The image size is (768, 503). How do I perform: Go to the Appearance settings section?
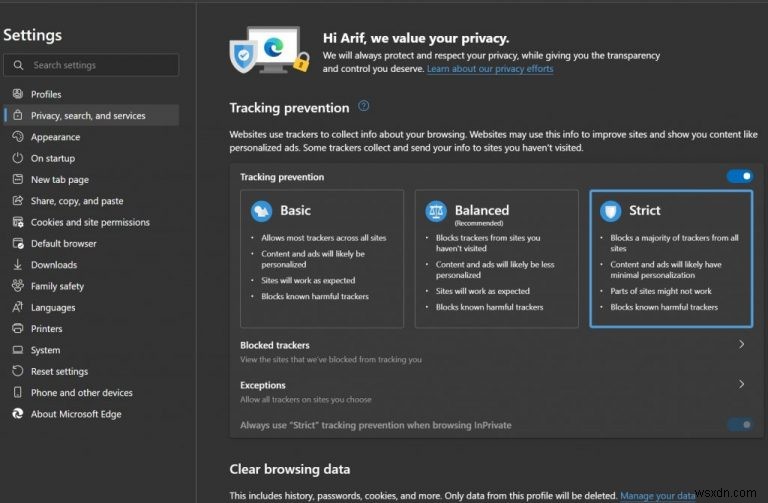pos(91,137)
